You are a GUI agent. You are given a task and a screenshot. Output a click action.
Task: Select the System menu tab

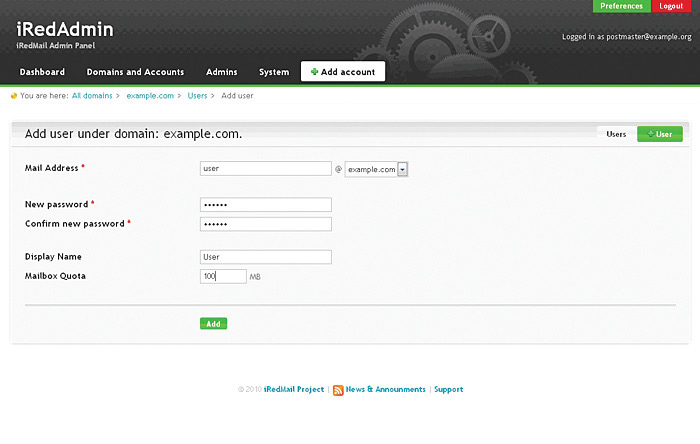pos(273,72)
